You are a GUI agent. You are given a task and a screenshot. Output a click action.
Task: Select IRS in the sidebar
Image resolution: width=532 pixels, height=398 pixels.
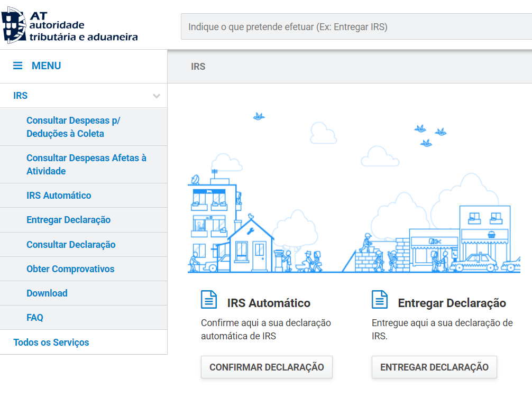(x=21, y=96)
